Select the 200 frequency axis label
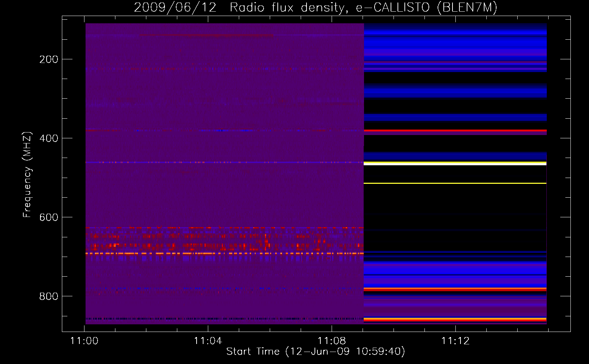 pyautogui.click(x=48, y=59)
